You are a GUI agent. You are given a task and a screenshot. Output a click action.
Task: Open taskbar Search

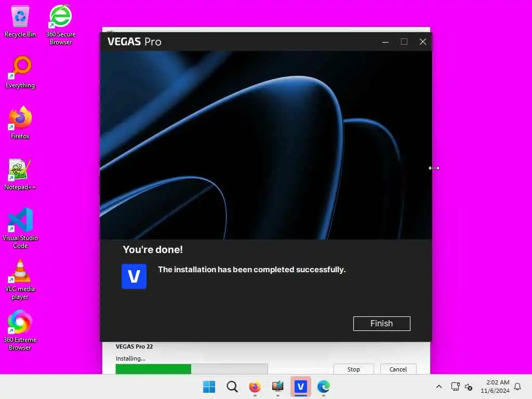(x=232, y=387)
